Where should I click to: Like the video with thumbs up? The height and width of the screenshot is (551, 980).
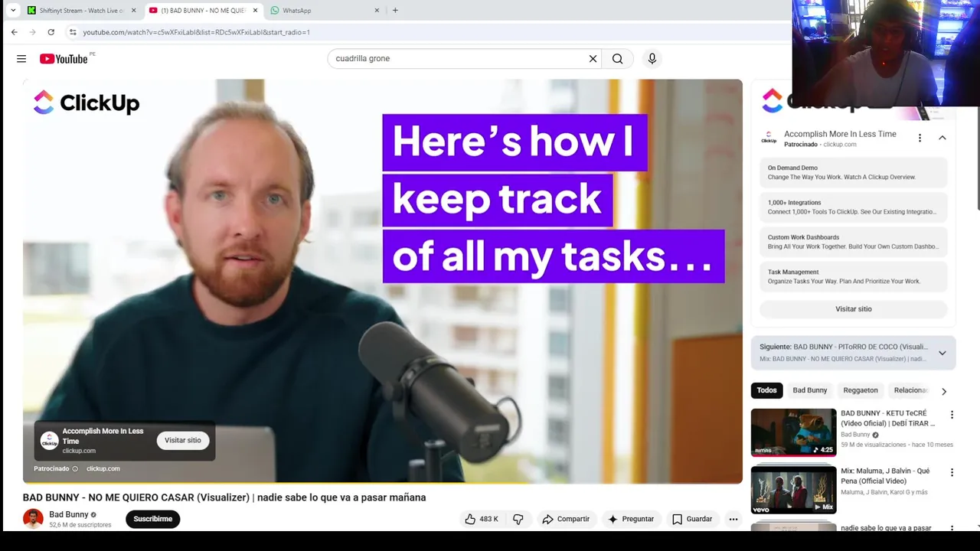point(481,519)
